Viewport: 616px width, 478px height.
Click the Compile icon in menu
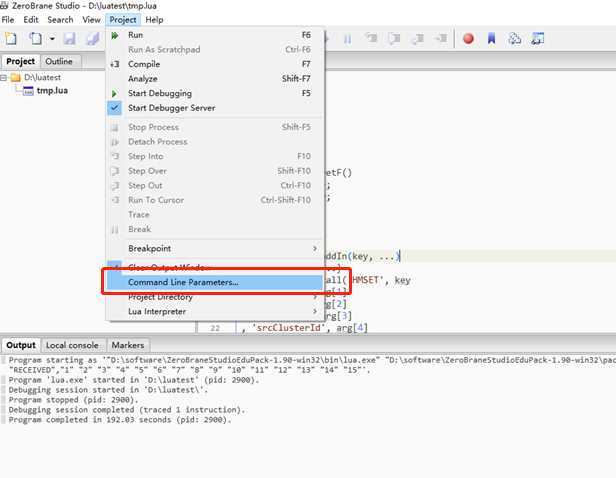[115, 64]
